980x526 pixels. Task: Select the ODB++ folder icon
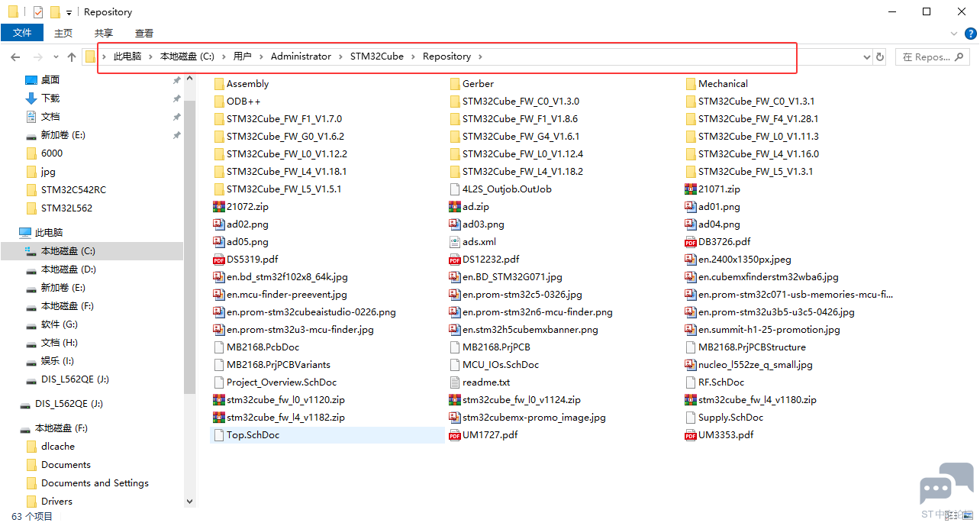click(218, 102)
